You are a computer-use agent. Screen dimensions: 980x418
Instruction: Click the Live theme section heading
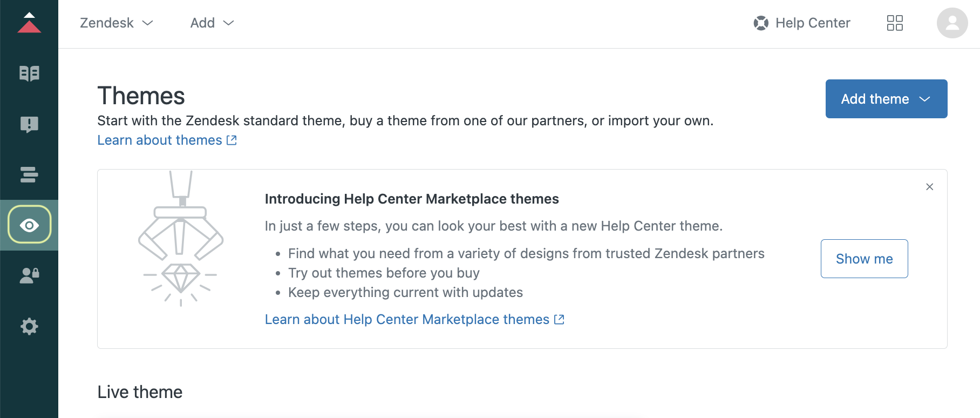(x=140, y=392)
